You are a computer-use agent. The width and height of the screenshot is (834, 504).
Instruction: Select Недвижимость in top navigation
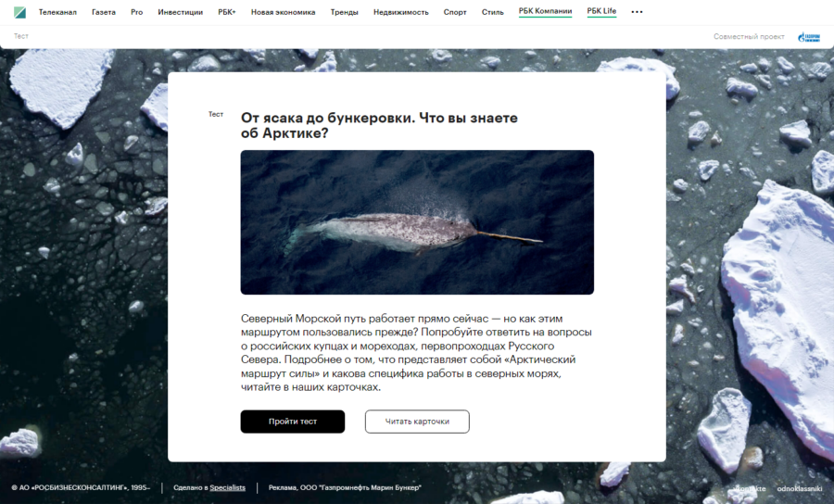click(400, 12)
